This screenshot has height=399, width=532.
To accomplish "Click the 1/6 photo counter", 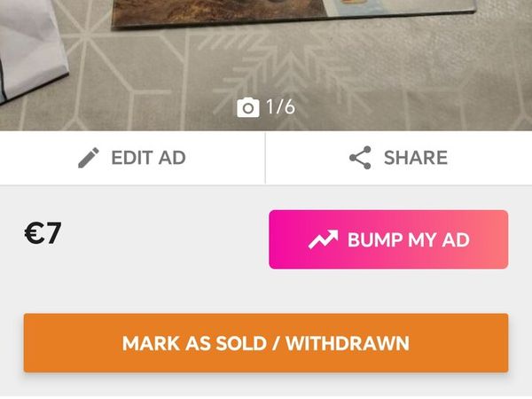I will (280, 107).
